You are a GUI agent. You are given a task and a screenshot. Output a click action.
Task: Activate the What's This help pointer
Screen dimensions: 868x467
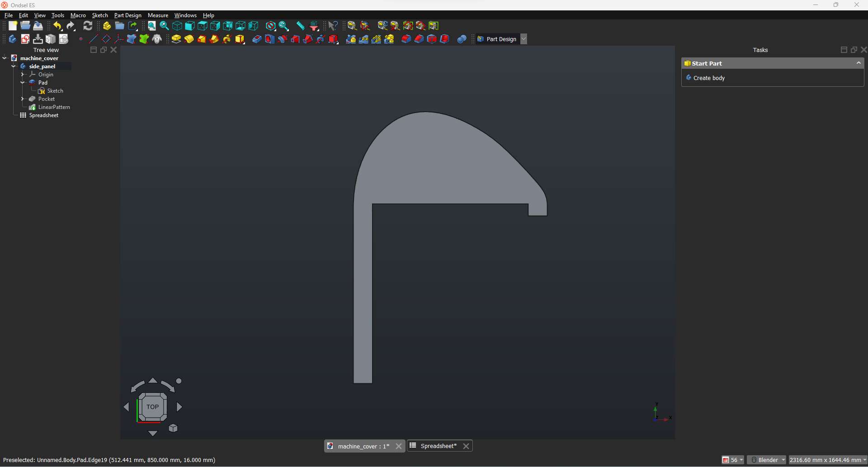(x=333, y=26)
